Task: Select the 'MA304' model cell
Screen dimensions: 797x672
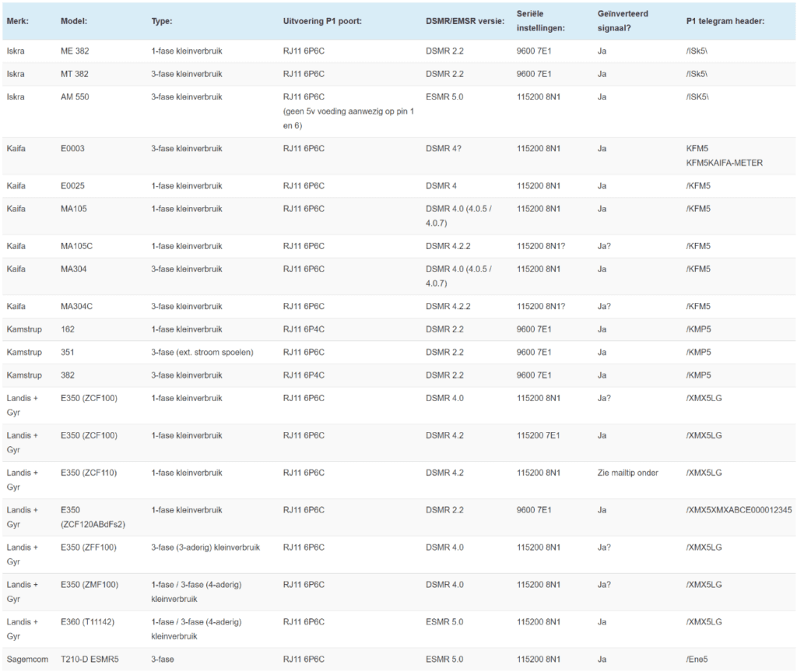Action: pyautogui.click(x=74, y=269)
